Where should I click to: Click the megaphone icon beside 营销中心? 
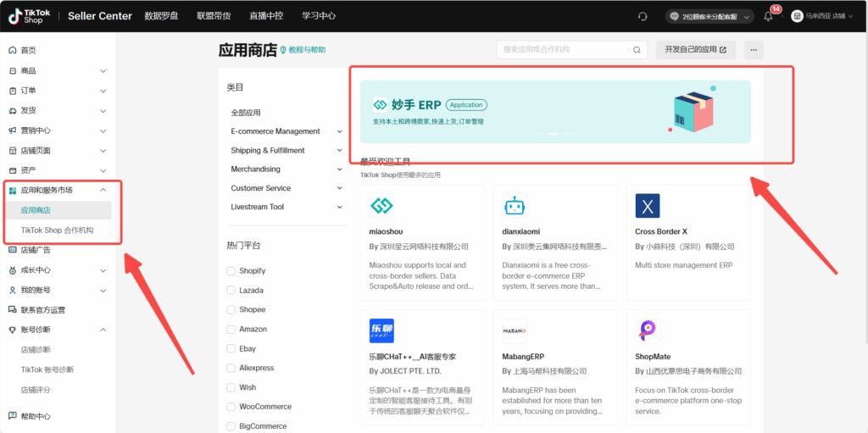coord(13,130)
